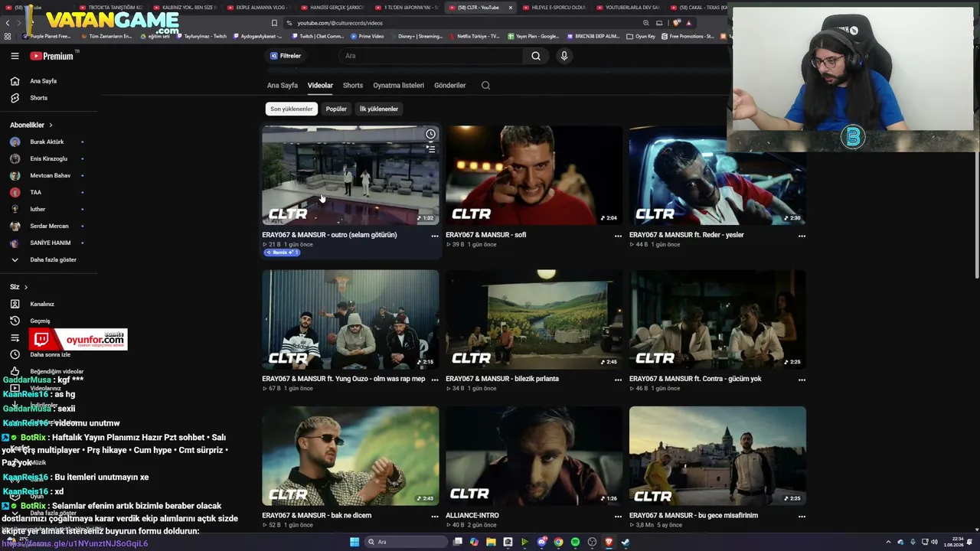Open more options for sofi video
Viewport: 980px width, 551px height.
point(618,236)
